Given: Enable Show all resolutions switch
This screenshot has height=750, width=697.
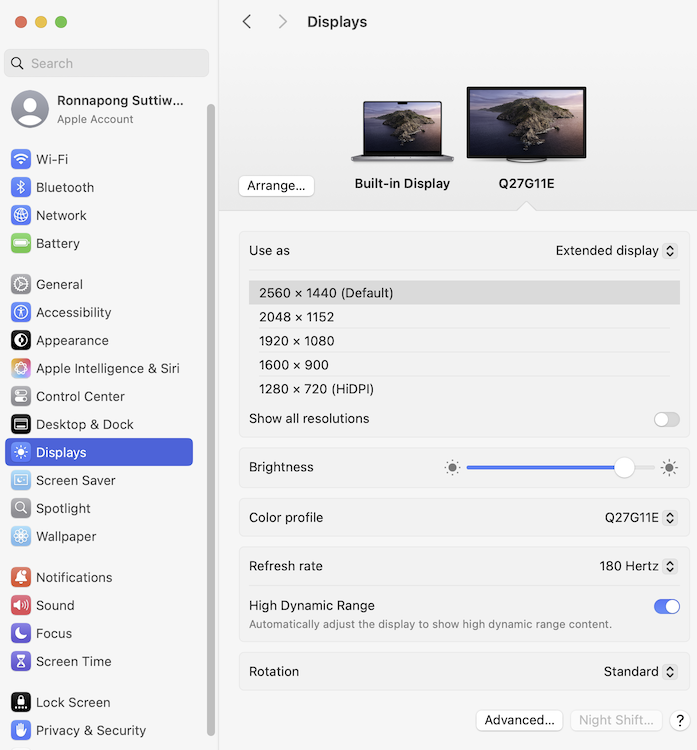Looking at the screenshot, I should pyautogui.click(x=666, y=419).
